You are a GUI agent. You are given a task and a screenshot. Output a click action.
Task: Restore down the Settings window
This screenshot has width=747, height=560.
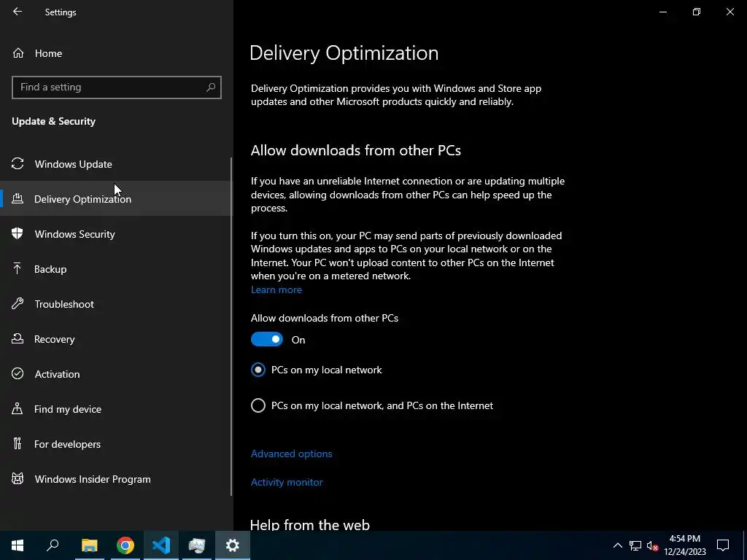[697, 12]
